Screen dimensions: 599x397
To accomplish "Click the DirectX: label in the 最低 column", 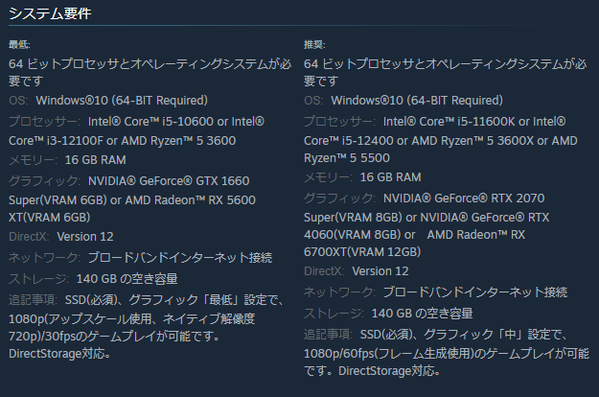I will (x=29, y=237).
